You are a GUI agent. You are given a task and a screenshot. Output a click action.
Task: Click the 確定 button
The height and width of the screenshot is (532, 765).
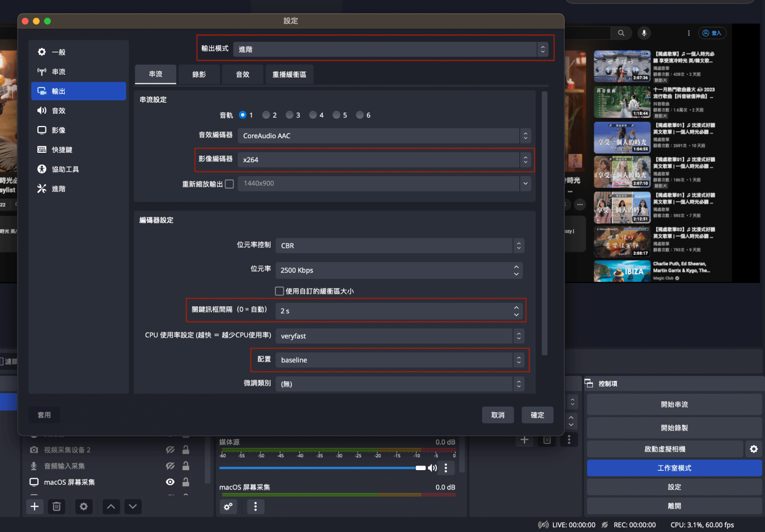(537, 415)
